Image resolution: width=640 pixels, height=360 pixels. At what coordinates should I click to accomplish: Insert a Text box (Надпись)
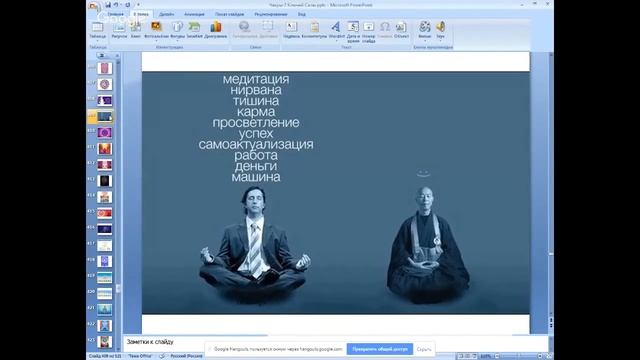(x=291, y=30)
